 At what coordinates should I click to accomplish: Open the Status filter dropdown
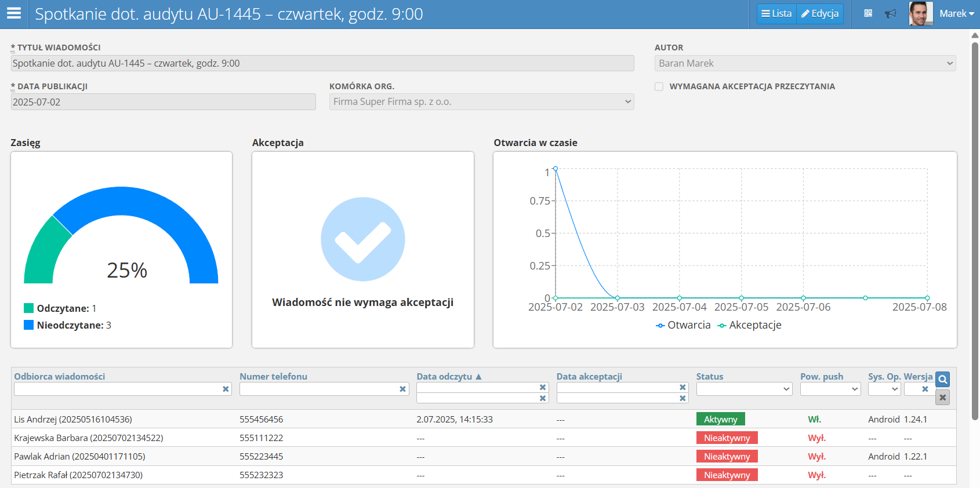tap(744, 389)
